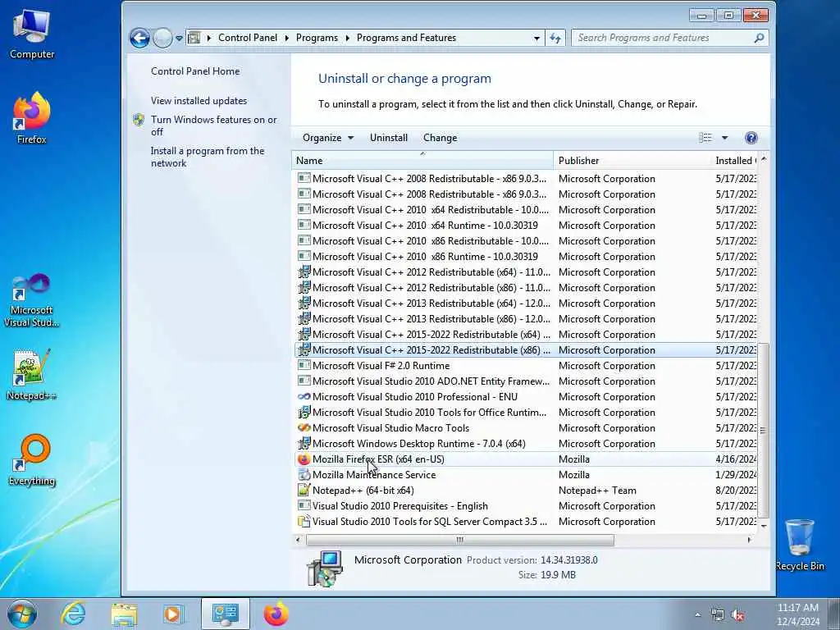The image size is (840, 630).
Task: Refresh the Programs and Features view
Action: click(x=555, y=38)
